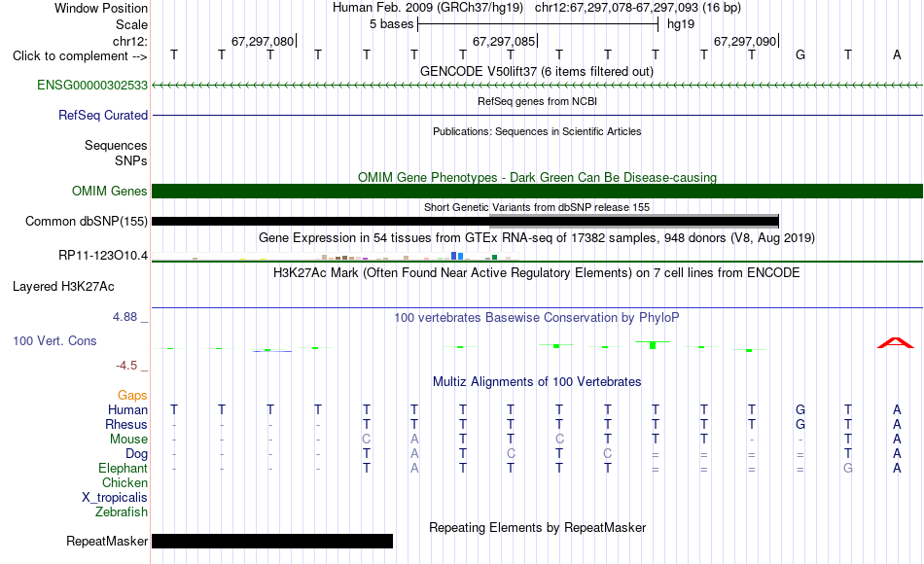Open 'Multiz Alignments of 100 Vertebrates' title
Viewport: 924px width, 564px height.
click(x=537, y=381)
